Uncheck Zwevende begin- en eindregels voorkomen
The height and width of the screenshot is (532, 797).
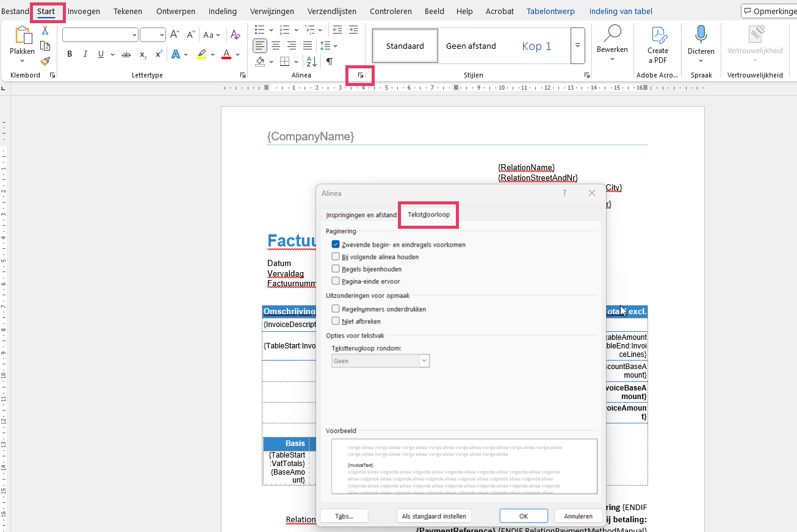click(x=336, y=245)
